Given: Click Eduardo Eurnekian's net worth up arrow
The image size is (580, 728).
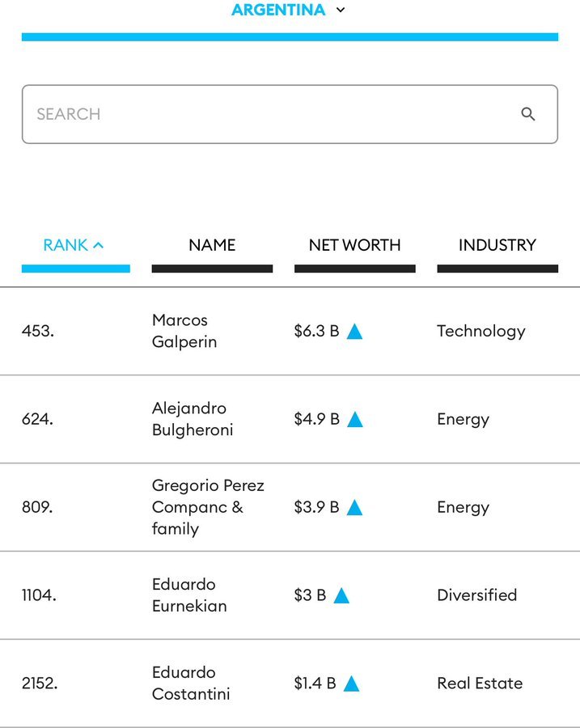Looking at the screenshot, I should 341,596.
